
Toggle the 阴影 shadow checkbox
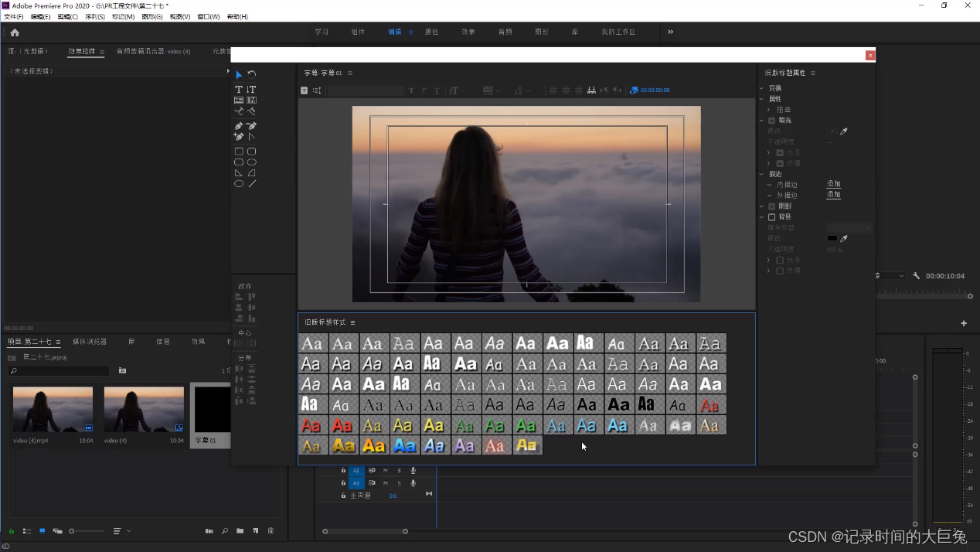coord(771,206)
